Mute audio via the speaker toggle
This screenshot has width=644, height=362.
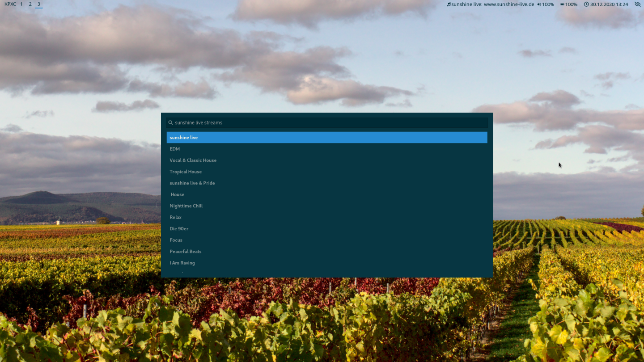tap(539, 4)
